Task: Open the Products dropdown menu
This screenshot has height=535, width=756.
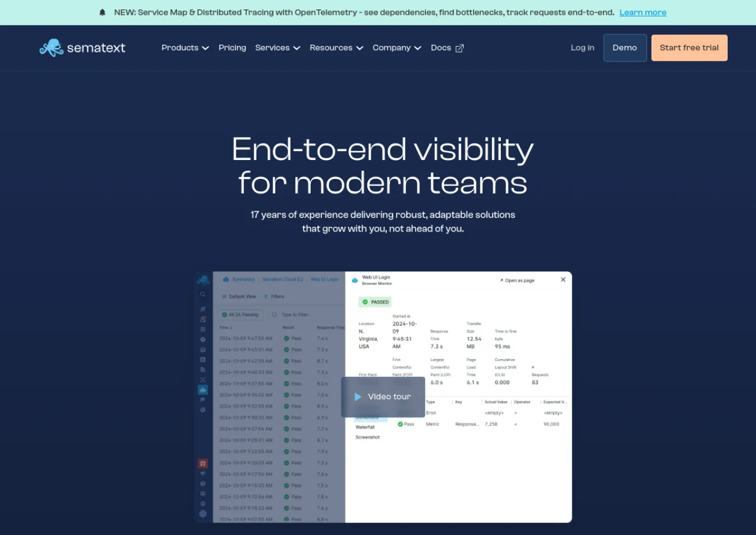Action: tap(185, 48)
